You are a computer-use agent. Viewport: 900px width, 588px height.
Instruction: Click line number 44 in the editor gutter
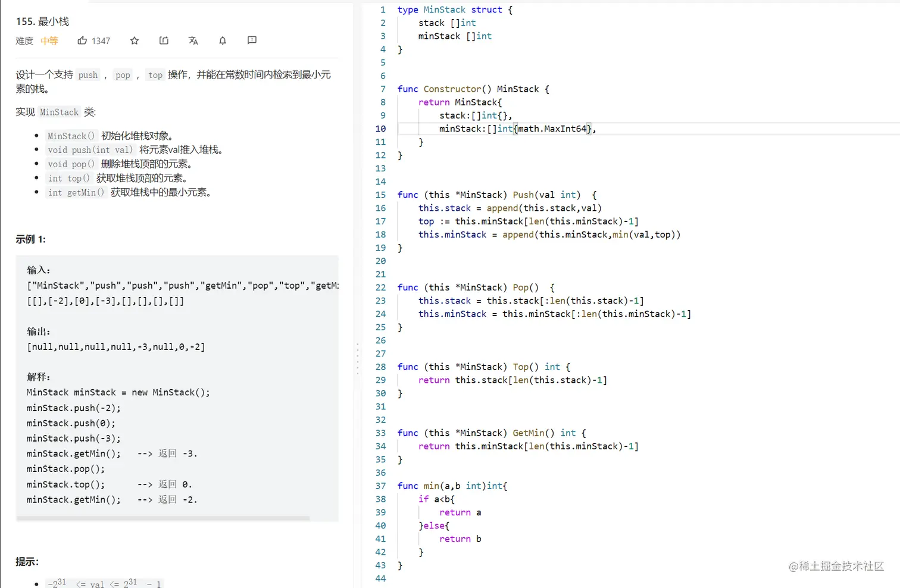(380, 578)
